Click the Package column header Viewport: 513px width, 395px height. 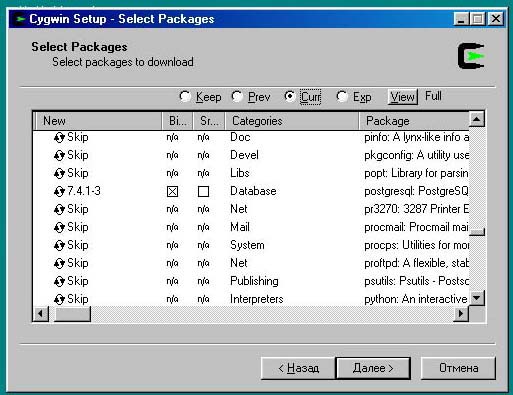414,121
